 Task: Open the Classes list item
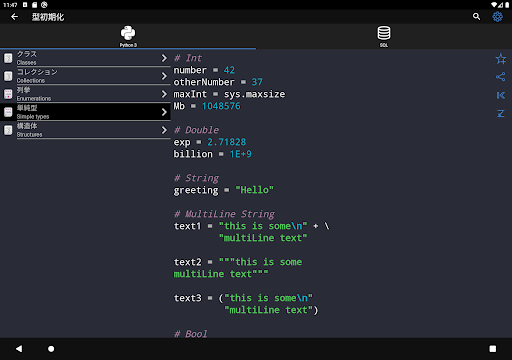coord(85,58)
